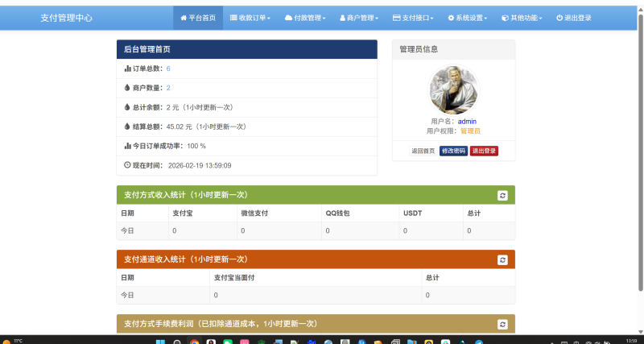Expand the 支付接口 dropdown menu
This screenshot has height=344, width=644.
[x=413, y=18]
